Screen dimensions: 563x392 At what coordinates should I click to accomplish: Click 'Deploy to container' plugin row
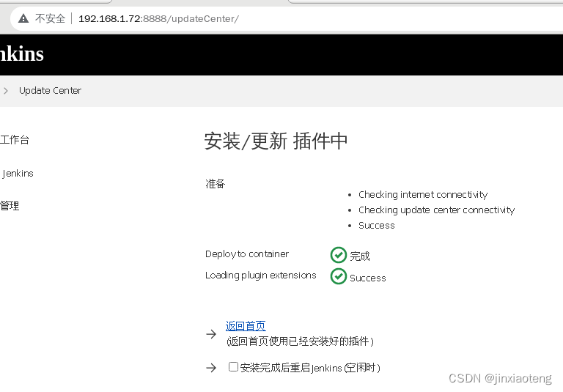(x=247, y=254)
